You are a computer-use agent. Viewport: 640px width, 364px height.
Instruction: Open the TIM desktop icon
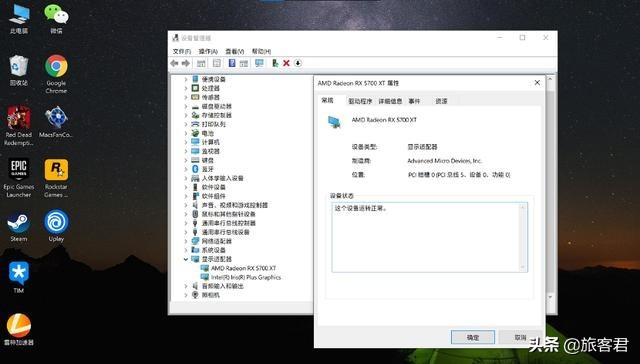click(x=19, y=277)
